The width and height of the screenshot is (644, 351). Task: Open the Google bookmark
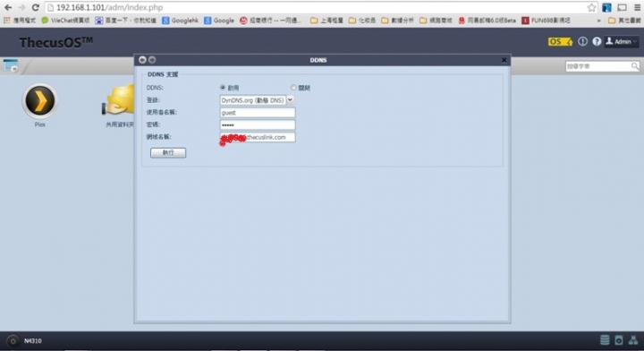coord(219,20)
